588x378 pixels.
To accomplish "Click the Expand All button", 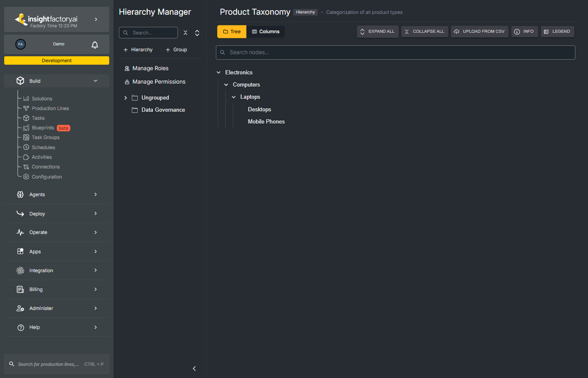I will point(377,31).
